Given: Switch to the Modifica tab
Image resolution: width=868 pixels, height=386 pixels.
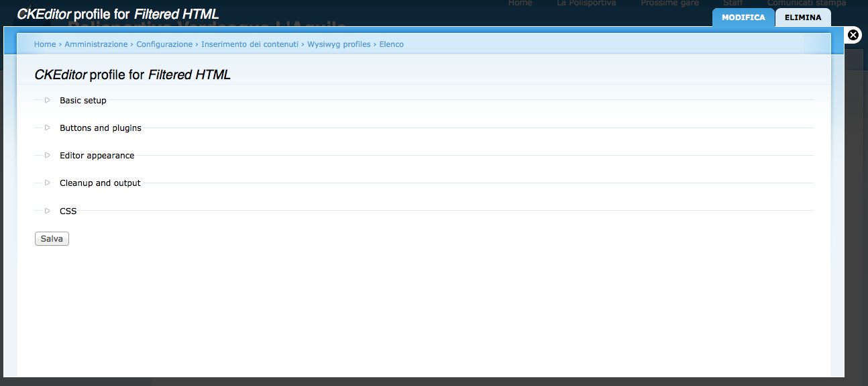Looking at the screenshot, I should pos(743,17).
